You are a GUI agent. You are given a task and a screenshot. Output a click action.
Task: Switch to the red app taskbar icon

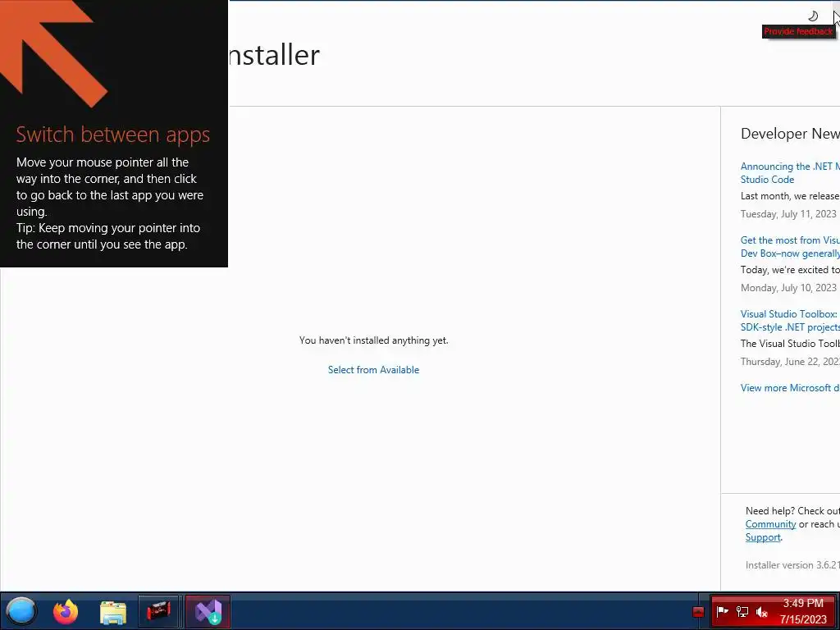[158, 611]
